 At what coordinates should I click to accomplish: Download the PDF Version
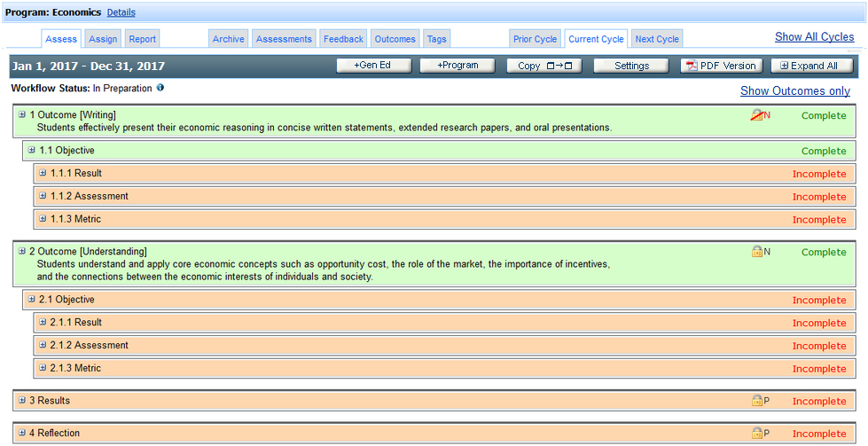point(720,66)
